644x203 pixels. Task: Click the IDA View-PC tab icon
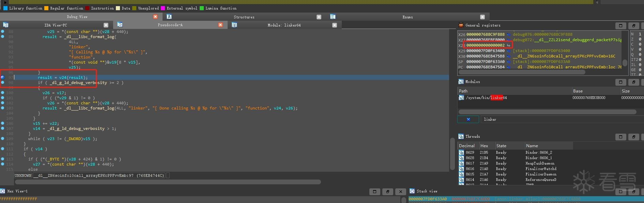point(6,25)
